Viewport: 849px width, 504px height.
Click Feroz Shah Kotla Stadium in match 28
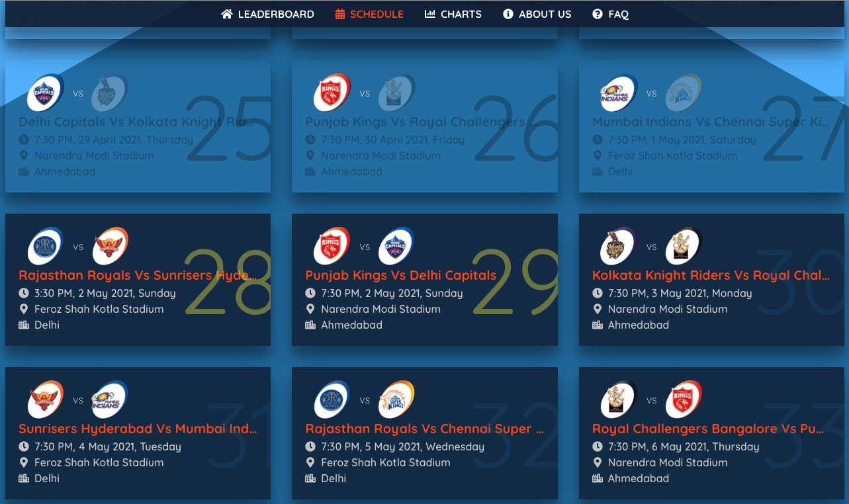(99, 309)
